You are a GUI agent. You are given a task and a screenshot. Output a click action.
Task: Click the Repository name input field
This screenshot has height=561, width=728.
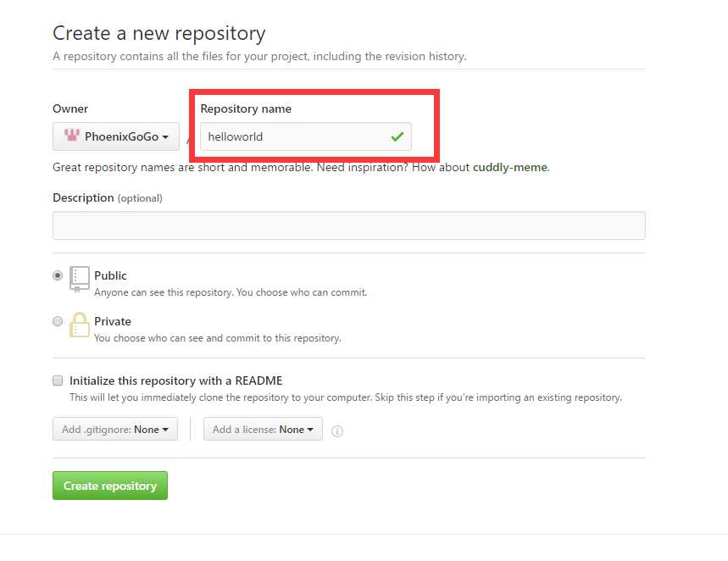click(x=305, y=136)
